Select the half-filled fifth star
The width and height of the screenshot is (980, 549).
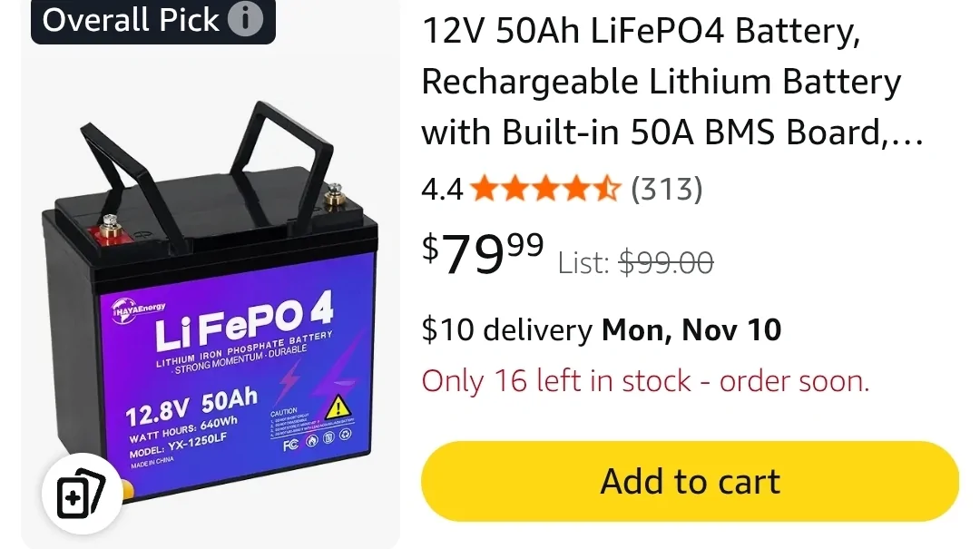pyautogui.click(x=607, y=189)
